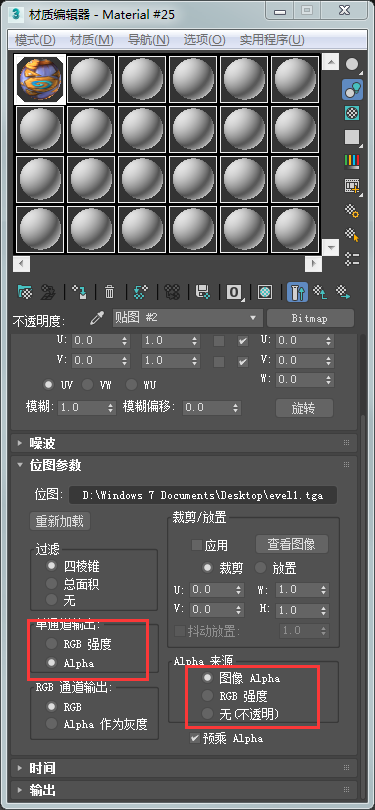Image resolution: width=375 pixels, height=810 pixels.
Task: Open the 实用程序(U) menu
Action: pyautogui.click(x=272, y=40)
